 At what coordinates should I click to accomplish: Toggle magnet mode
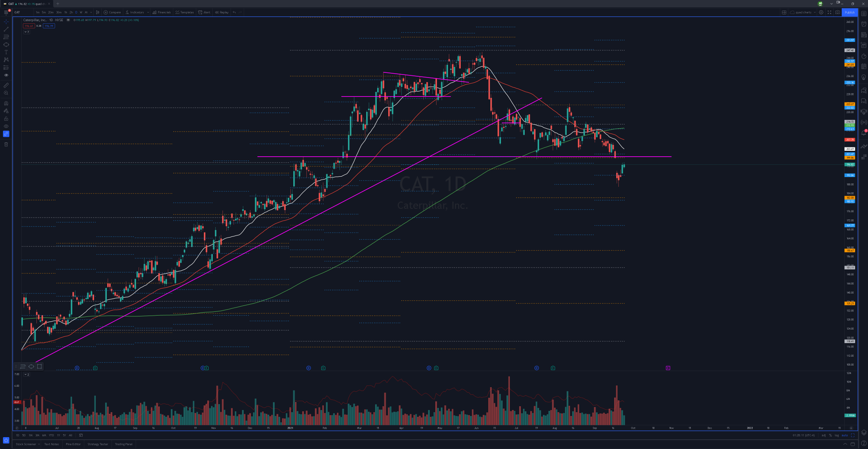(x=6, y=103)
